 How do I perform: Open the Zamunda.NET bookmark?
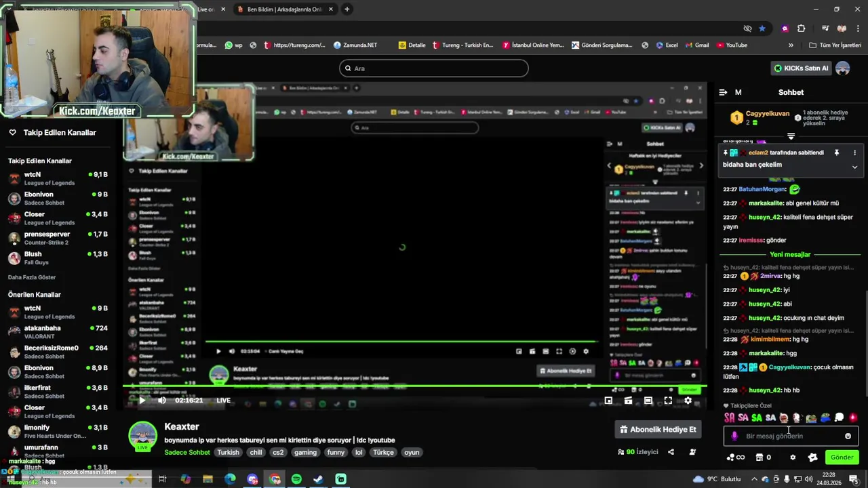click(355, 45)
